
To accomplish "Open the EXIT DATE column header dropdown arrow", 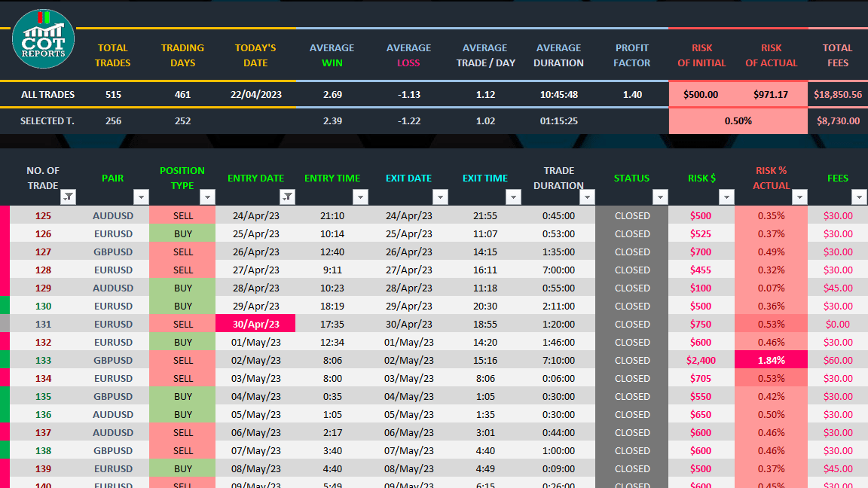I will pyautogui.click(x=441, y=197).
